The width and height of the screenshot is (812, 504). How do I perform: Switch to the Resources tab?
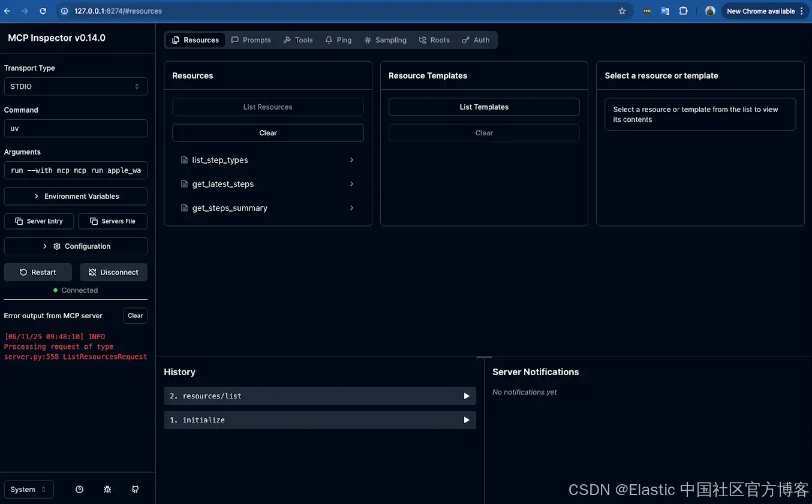[196, 40]
